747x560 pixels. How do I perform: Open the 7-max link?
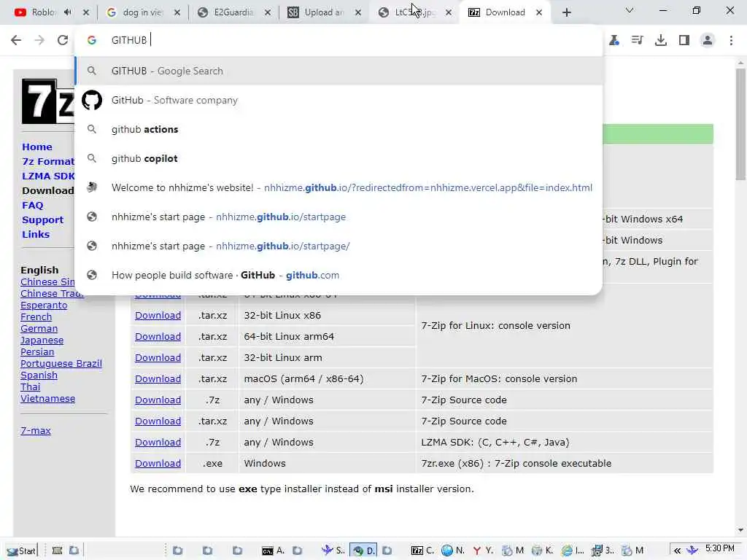[36, 430]
